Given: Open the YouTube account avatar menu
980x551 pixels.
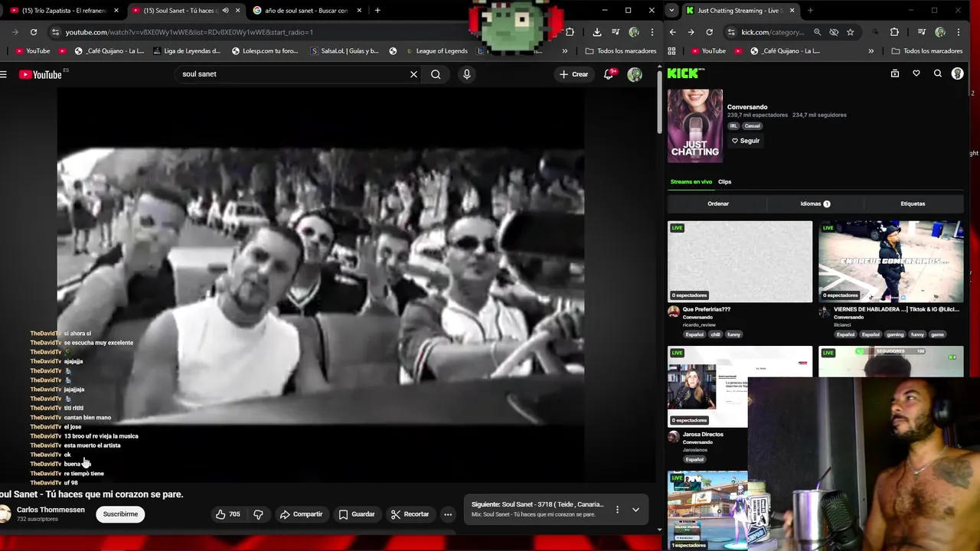Looking at the screenshot, I should [x=635, y=74].
